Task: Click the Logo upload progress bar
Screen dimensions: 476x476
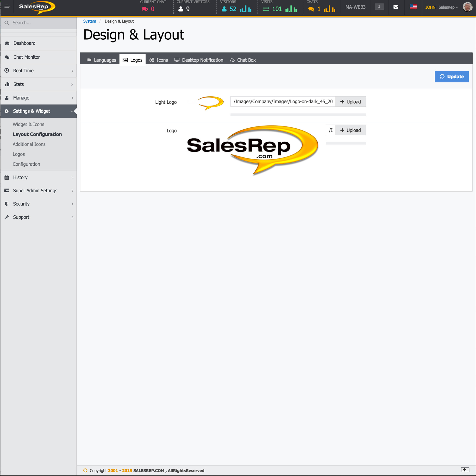Action: (x=346, y=143)
